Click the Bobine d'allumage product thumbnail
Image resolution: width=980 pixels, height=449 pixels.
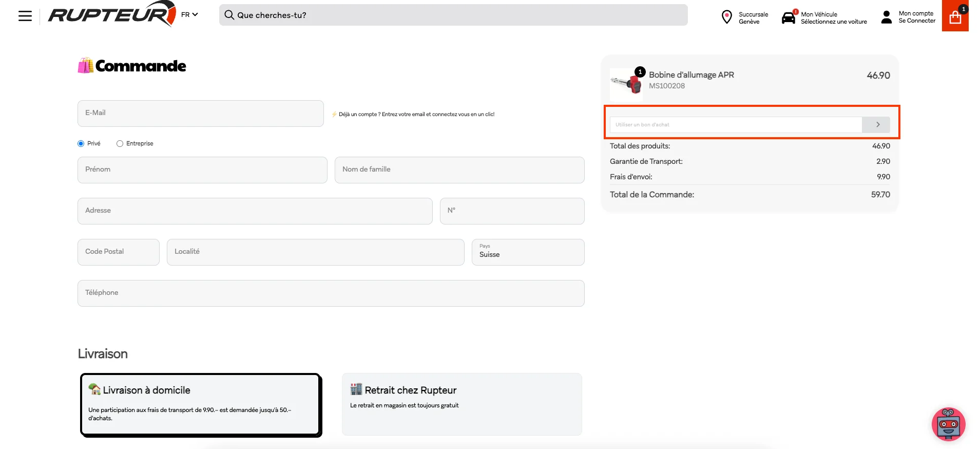click(626, 84)
